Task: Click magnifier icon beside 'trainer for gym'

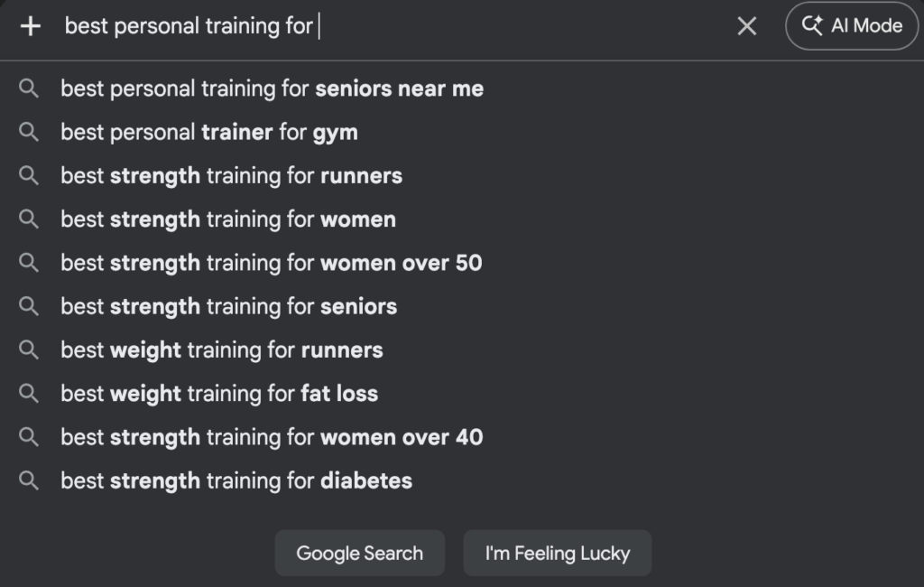Action: coord(29,132)
